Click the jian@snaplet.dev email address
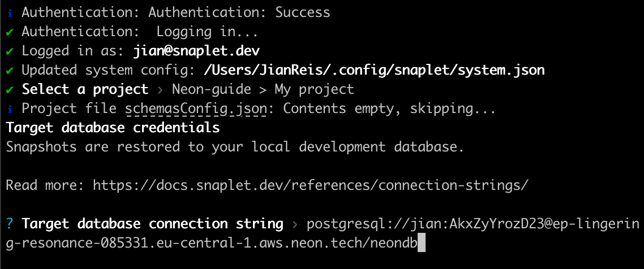The height and width of the screenshot is (269, 644). [196, 51]
